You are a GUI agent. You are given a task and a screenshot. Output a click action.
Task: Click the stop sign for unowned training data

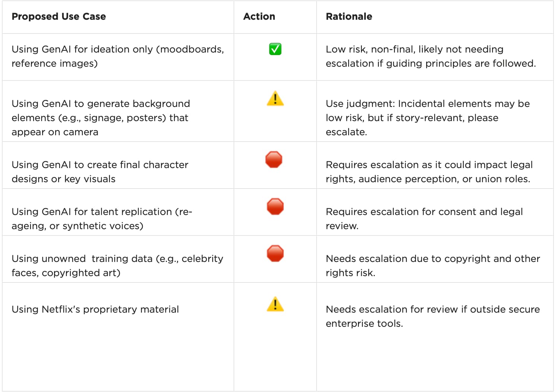[275, 253]
